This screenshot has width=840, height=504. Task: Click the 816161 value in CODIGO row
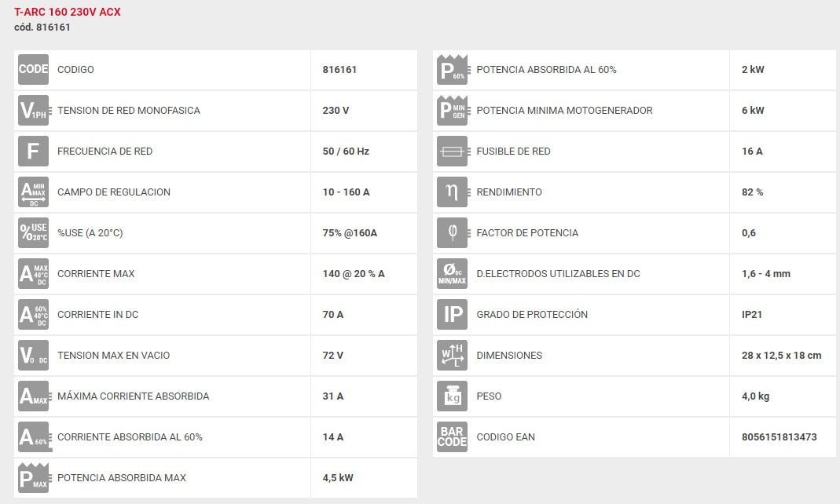(339, 70)
